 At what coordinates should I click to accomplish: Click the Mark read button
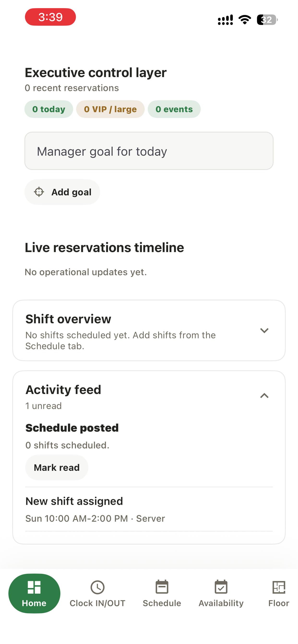point(57,467)
